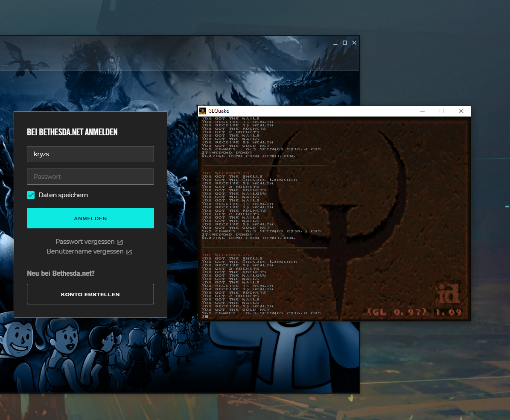Click the ANMELDEN button
510x420 pixels.
(x=90, y=218)
